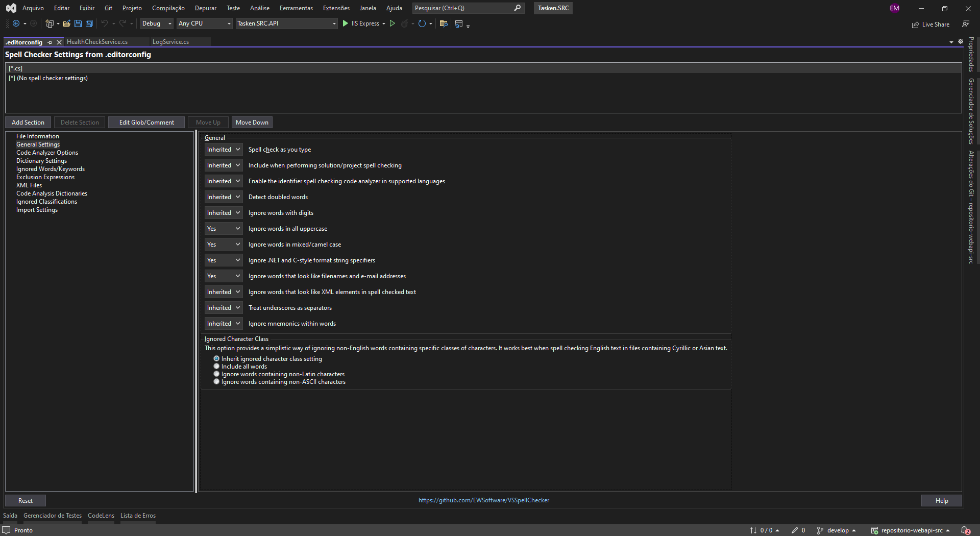The height and width of the screenshot is (536, 980).
Task: Choose Ignore words containing non-Latin characters
Action: (x=216, y=374)
